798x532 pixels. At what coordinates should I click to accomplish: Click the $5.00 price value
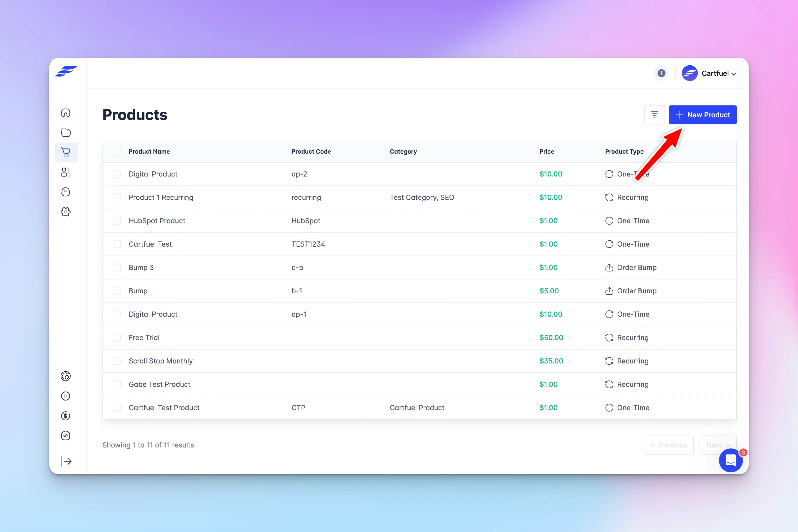click(x=549, y=291)
